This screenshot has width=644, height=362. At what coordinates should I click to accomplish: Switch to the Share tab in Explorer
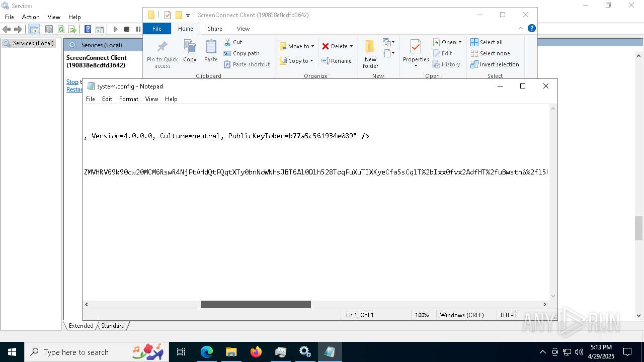[215, 29]
